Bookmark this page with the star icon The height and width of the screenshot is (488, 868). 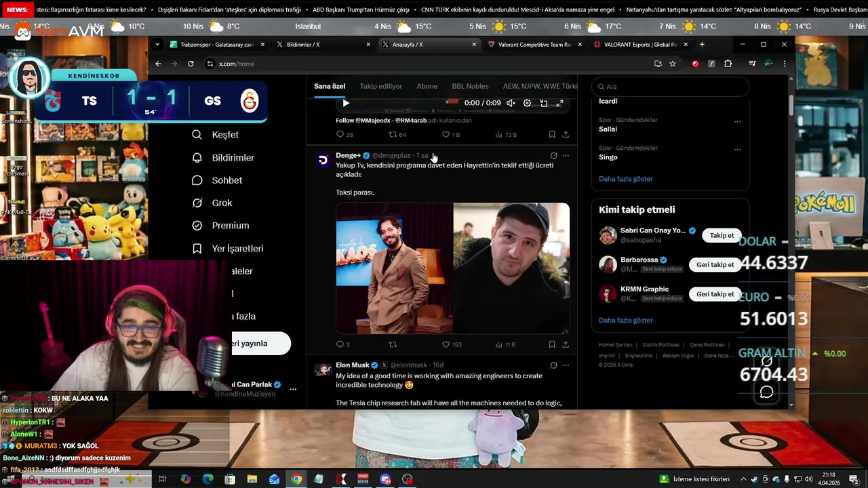[673, 64]
